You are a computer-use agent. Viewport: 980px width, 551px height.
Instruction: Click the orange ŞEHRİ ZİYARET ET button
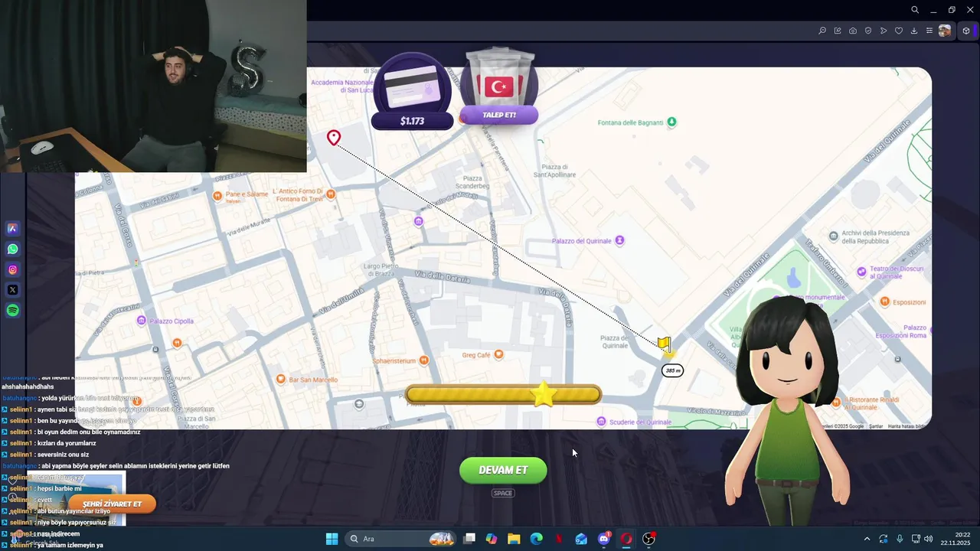click(x=112, y=504)
